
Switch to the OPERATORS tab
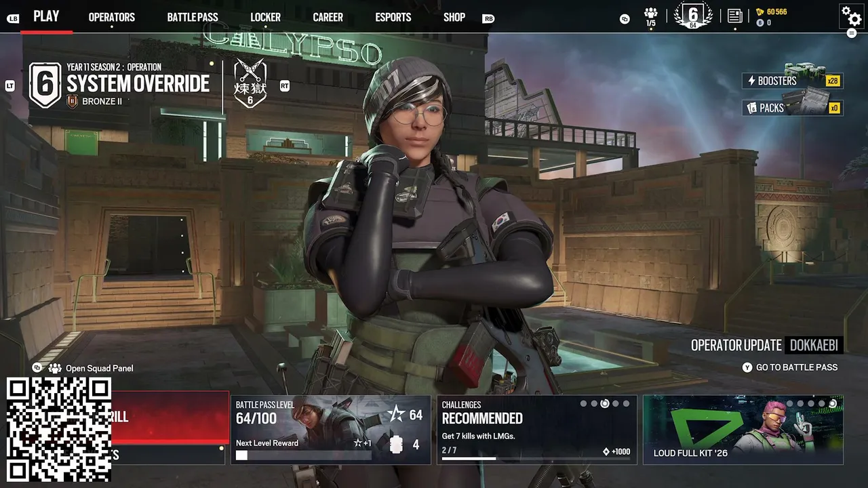click(112, 18)
